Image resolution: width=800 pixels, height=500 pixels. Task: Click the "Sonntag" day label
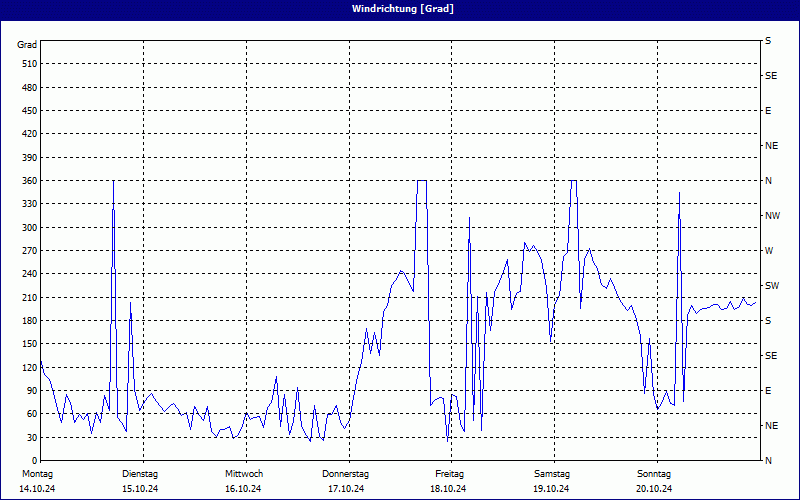(x=654, y=474)
